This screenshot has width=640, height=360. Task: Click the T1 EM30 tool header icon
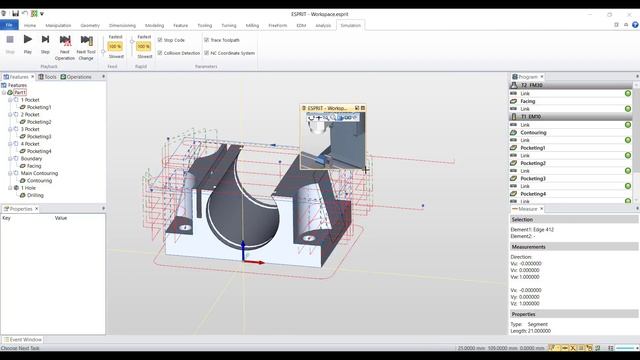pos(514,117)
